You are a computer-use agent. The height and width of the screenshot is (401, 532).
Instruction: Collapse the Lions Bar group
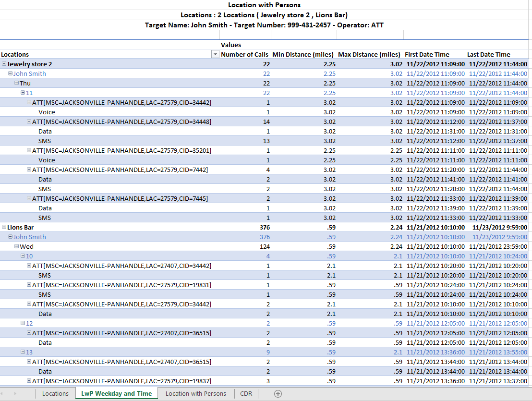(x=4, y=227)
